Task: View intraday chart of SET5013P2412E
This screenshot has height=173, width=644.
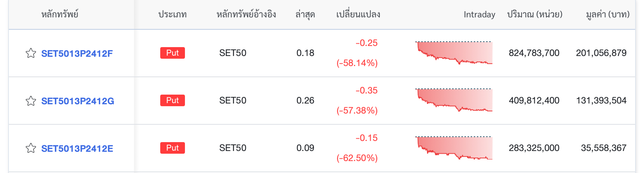Action: tap(454, 148)
